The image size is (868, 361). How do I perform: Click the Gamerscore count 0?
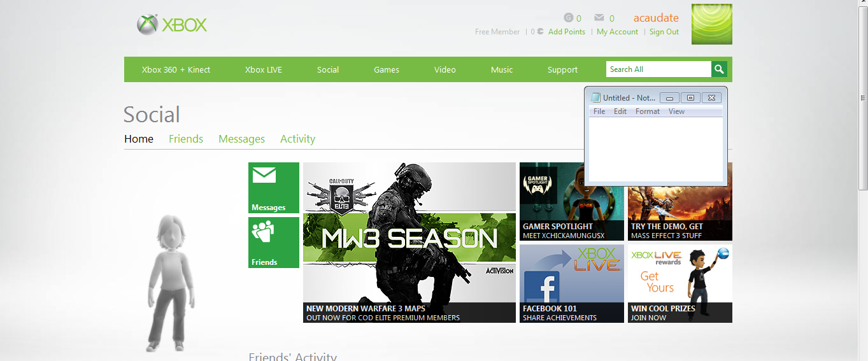point(579,18)
